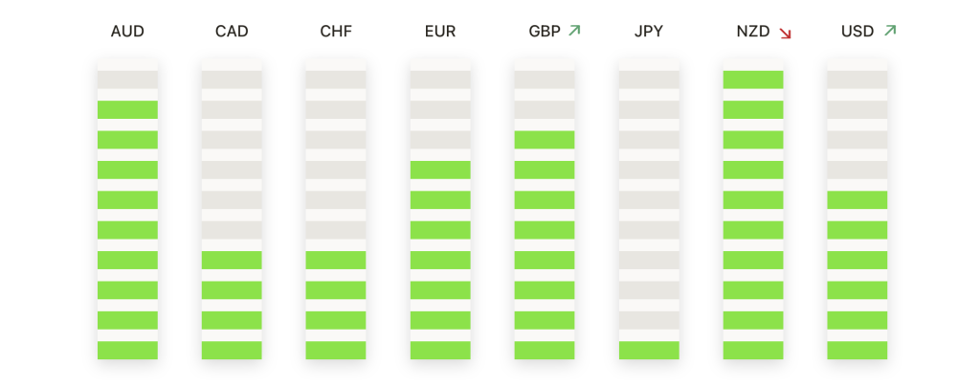Image resolution: width=980 pixels, height=390 pixels.
Task: Click the GBP label text
Action: 545,32
